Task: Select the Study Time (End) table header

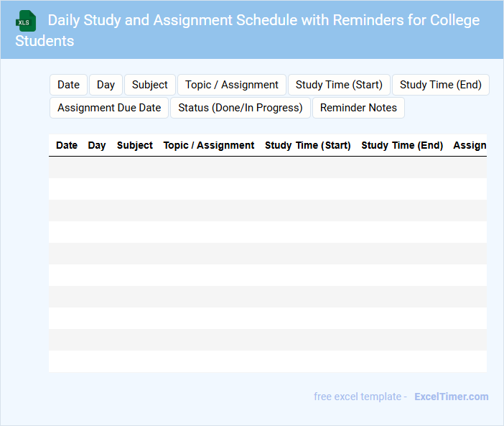Action: [x=402, y=145]
